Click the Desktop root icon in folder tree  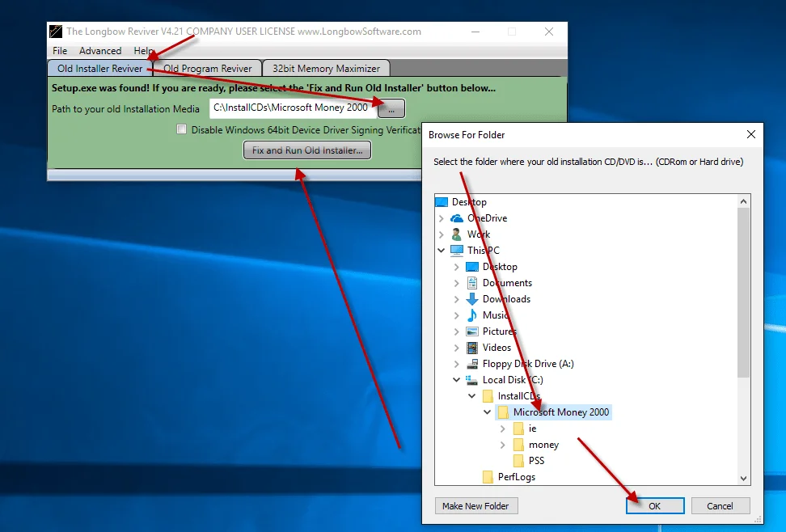[x=442, y=202]
